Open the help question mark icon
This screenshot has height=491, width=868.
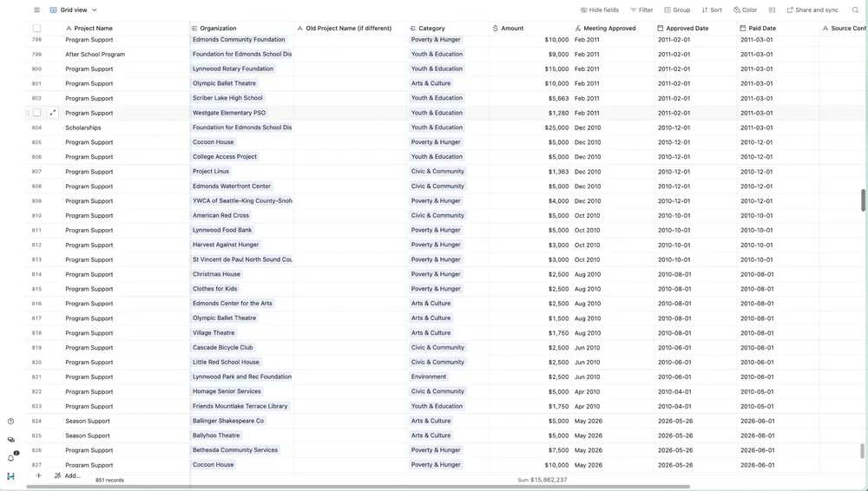pos(10,422)
